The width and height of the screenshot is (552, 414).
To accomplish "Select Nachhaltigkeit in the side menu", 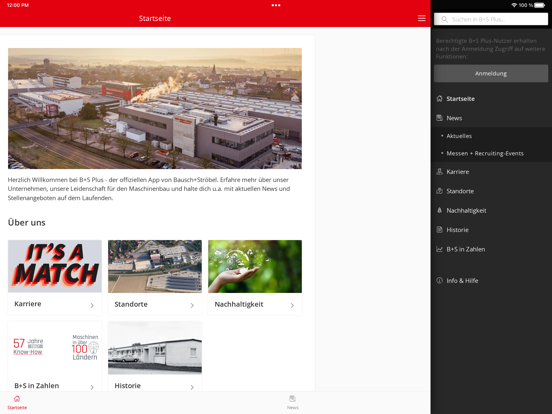I will point(466,211).
